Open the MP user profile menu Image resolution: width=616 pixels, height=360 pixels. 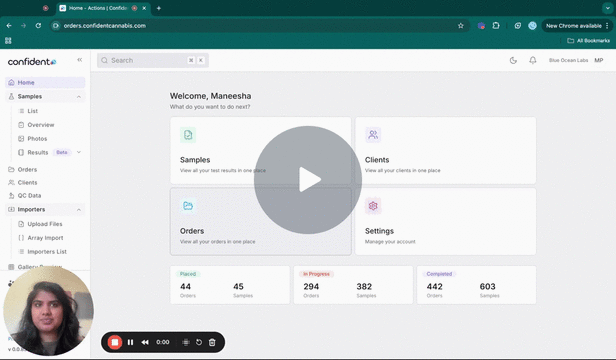(x=599, y=60)
